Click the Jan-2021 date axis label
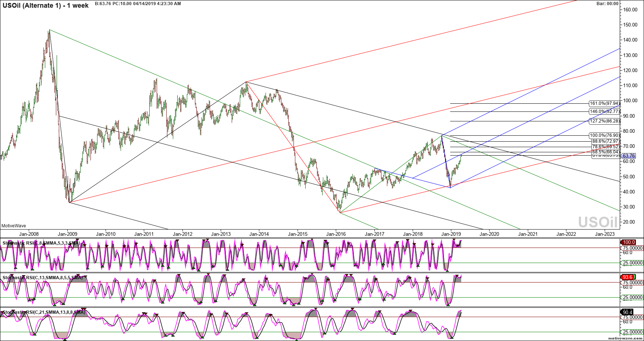 click(528, 234)
